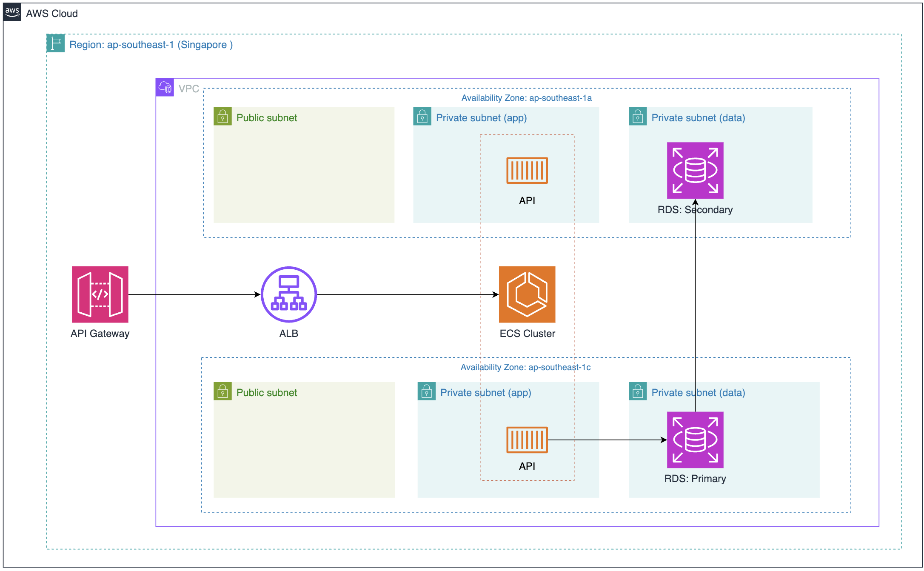This screenshot has width=924, height=571.
Task: Select the RDS Primary database icon
Action: click(x=695, y=440)
